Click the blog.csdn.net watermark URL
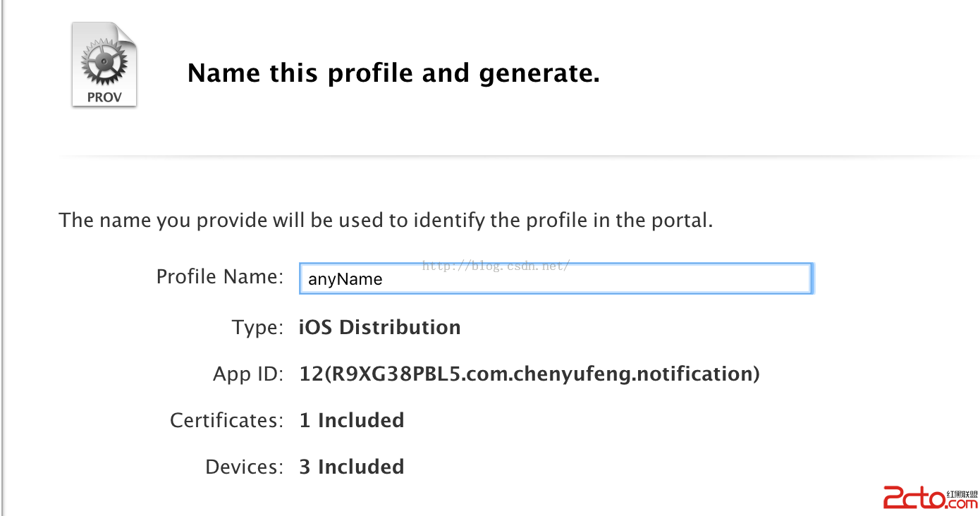Image resolution: width=980 pixels, height=516 pixels. coord(496,266)
